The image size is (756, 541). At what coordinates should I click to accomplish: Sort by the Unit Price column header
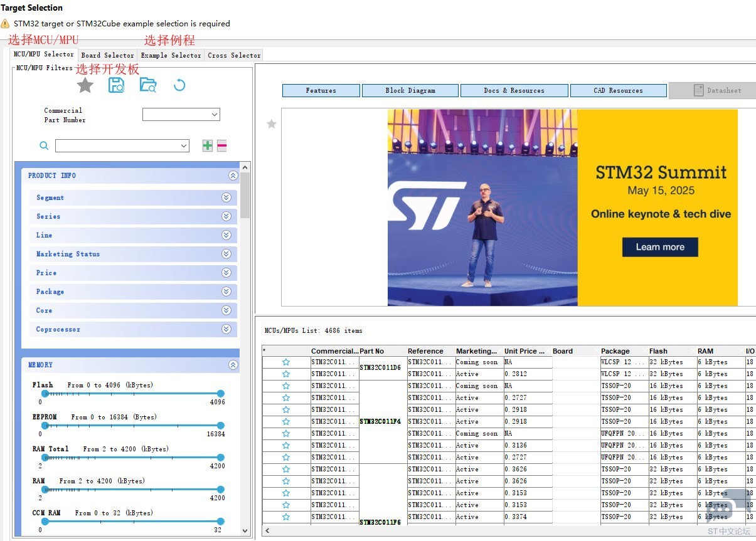[x=527, y=351]
